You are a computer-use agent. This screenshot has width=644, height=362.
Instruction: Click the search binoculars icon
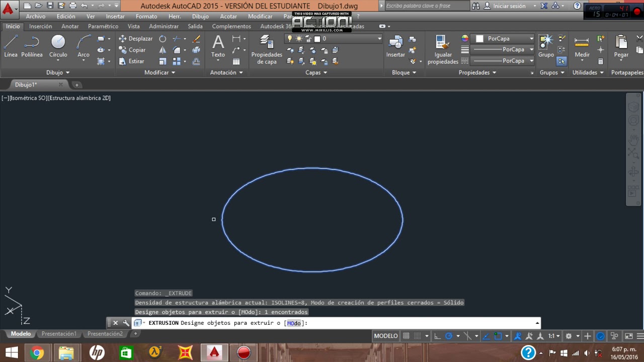coord(476,6)
